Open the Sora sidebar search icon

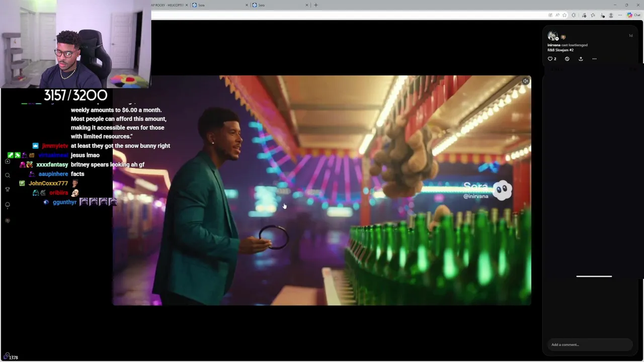[8, 175]
